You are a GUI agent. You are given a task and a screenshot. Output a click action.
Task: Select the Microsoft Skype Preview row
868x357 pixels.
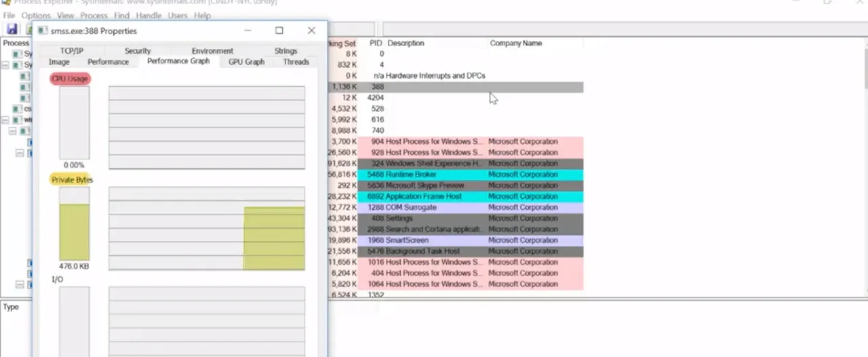click(454, 185)
